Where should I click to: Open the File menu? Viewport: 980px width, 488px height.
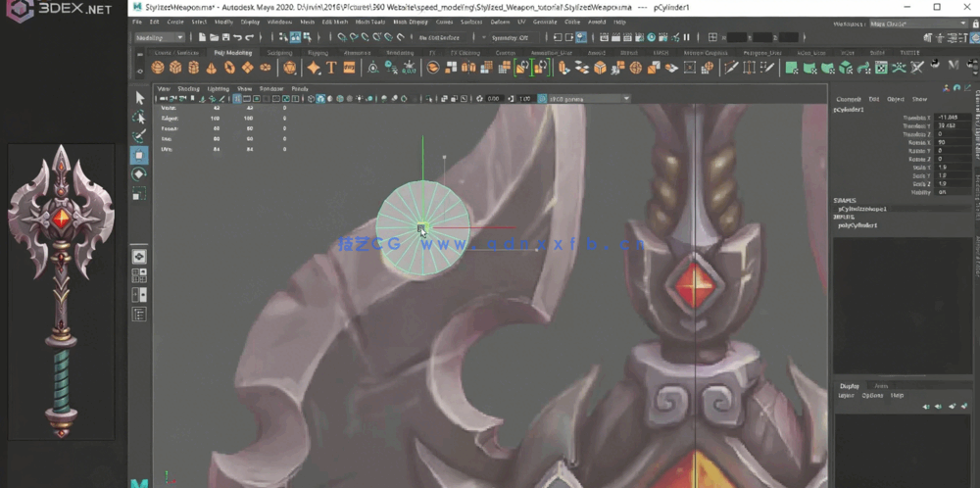(137, 22)
